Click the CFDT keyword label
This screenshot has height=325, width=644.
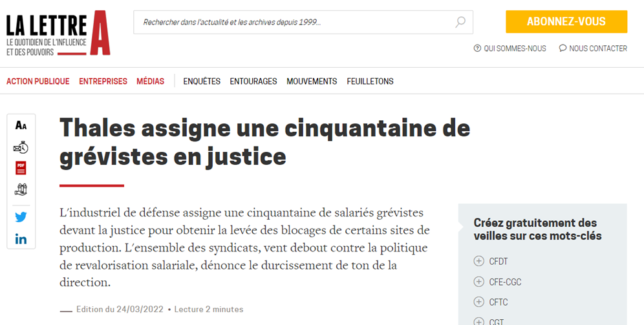click(499, 262)
